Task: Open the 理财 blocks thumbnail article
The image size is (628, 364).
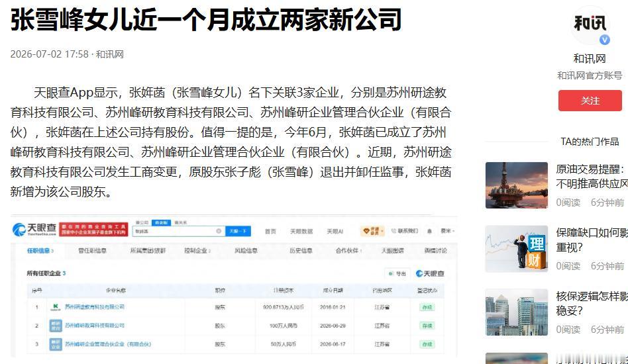Action: point(517,249)
